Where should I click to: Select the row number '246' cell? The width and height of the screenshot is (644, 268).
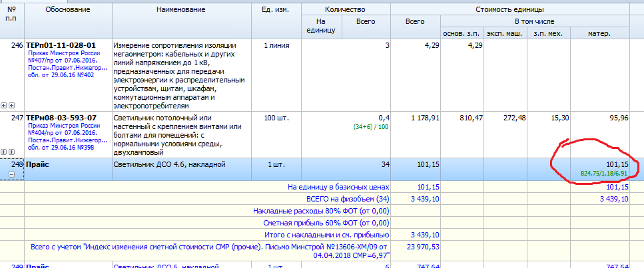pos(12,75)
